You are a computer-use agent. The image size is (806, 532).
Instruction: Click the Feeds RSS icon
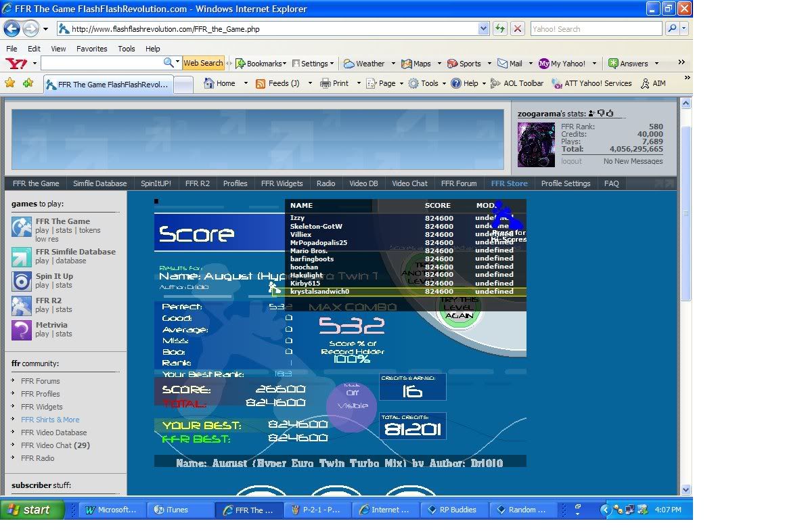click(x=261, y=83)
